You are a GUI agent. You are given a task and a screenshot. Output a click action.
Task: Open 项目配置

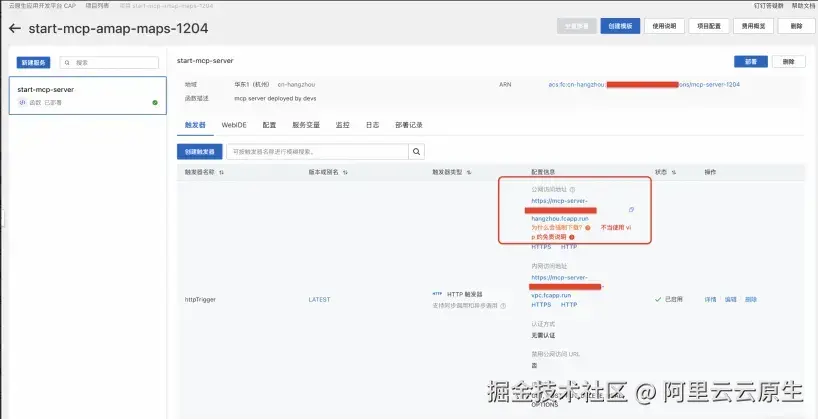pos(709,26)
